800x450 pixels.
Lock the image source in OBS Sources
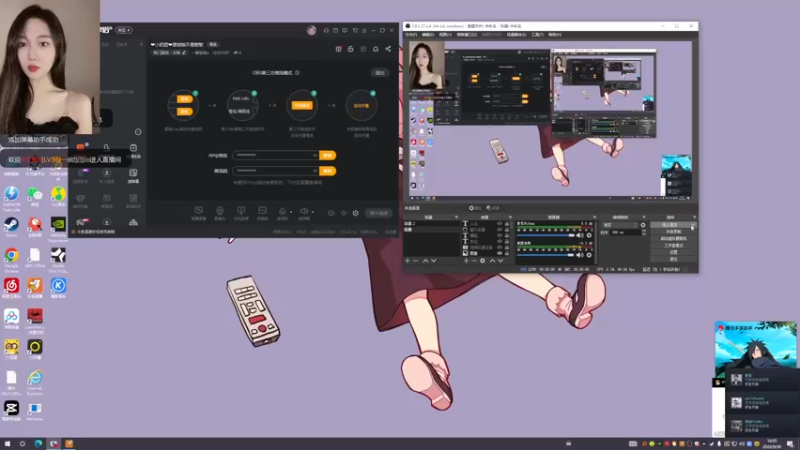pos(507,254)
